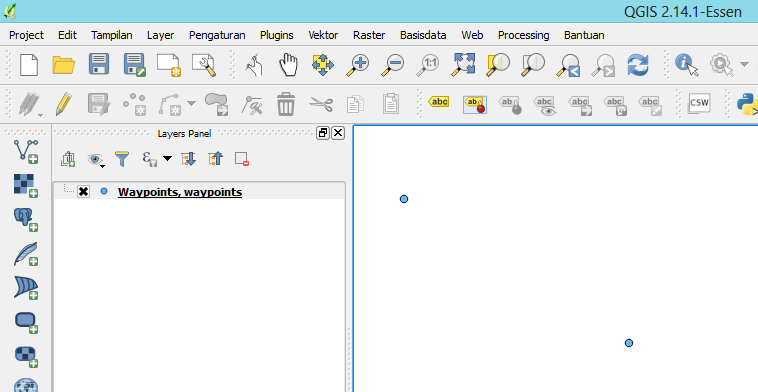Click Add SpatiaLite Layer feather icon
This screenshot has height=392, width=758.
26,254
